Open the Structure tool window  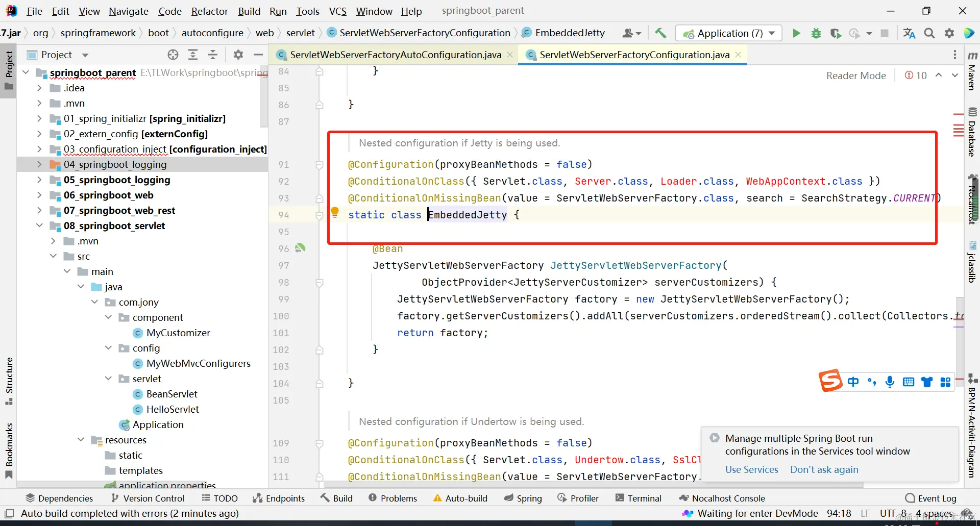coord(9,381)
